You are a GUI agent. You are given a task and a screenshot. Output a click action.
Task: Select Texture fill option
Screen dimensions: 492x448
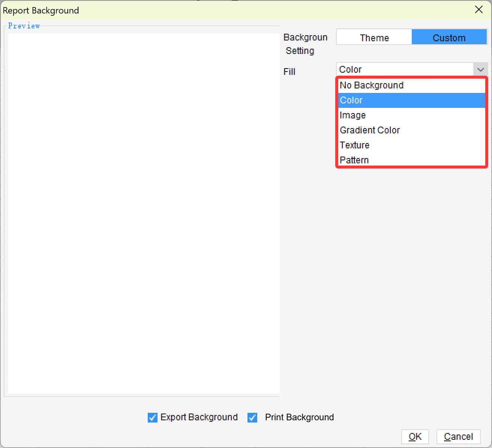coord(354,145)
